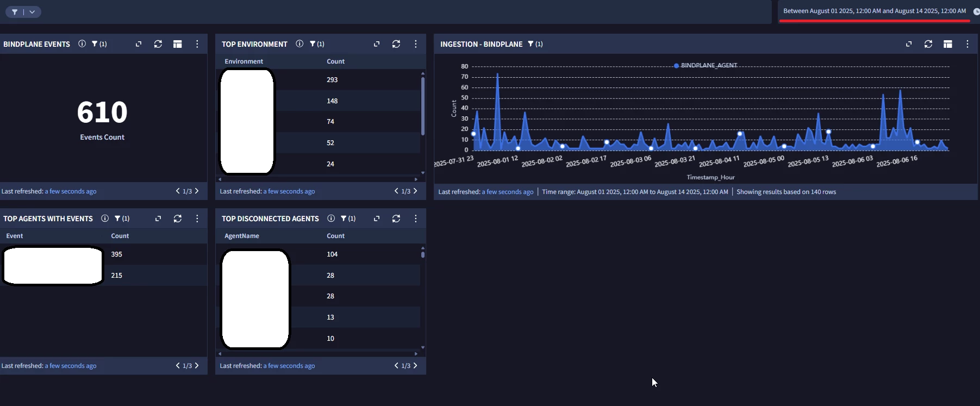The width and height of the screenshot is (980, 406).
Task: Open filter on Ingestion - Bindplane panel
Action: 535,44
